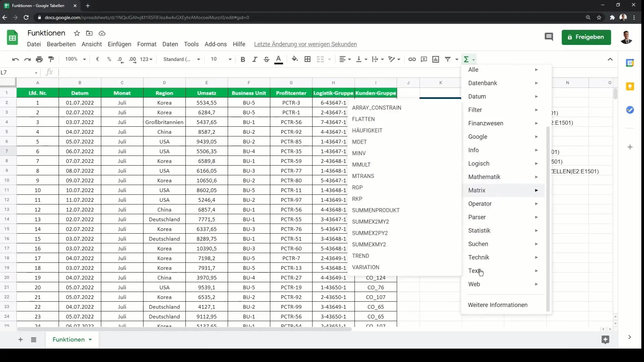Click the Freigeben share button
The height and width of the screenshot is (362, 644).
(x=587, y=37)
